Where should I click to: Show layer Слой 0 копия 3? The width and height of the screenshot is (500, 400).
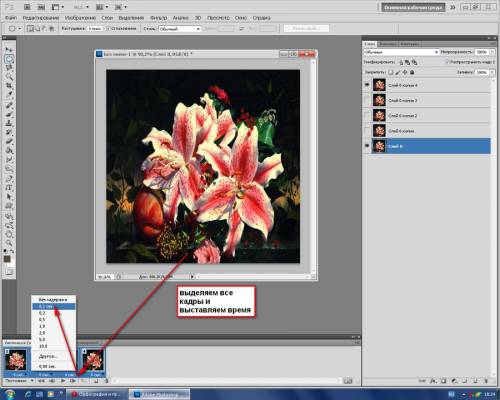point(367,100)
